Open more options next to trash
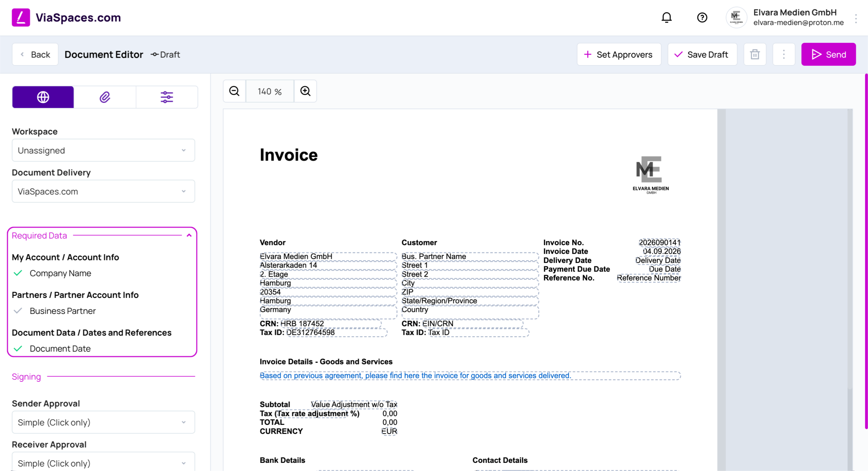 (x=784, y=54)
